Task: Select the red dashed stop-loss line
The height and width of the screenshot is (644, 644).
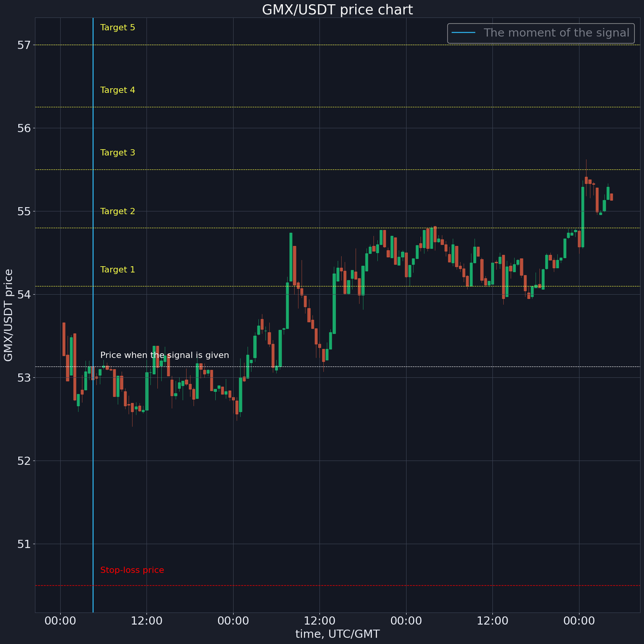Action: point(322,585)
